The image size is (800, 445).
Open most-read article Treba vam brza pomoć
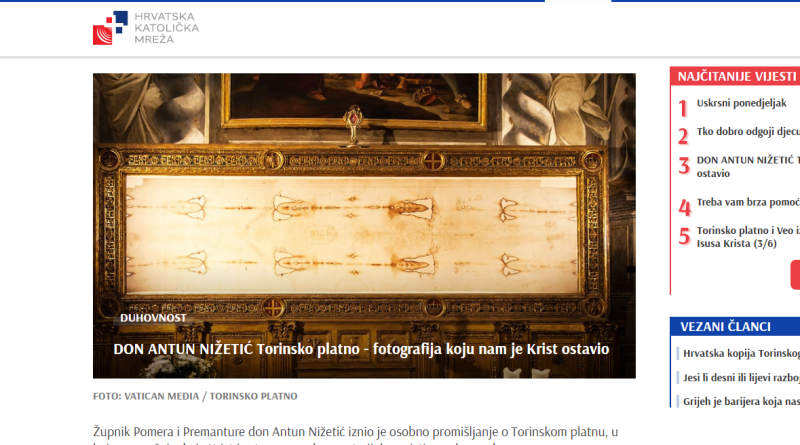[x=748, y=202]
